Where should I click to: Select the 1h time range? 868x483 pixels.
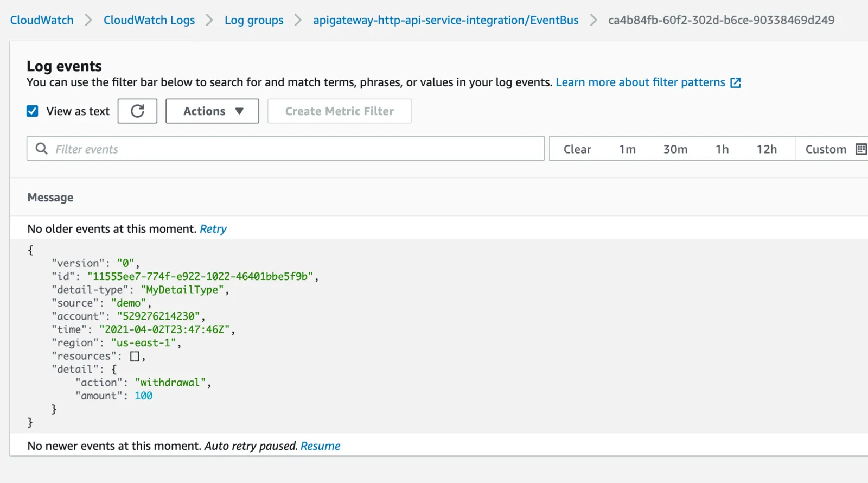pos(722,149)
